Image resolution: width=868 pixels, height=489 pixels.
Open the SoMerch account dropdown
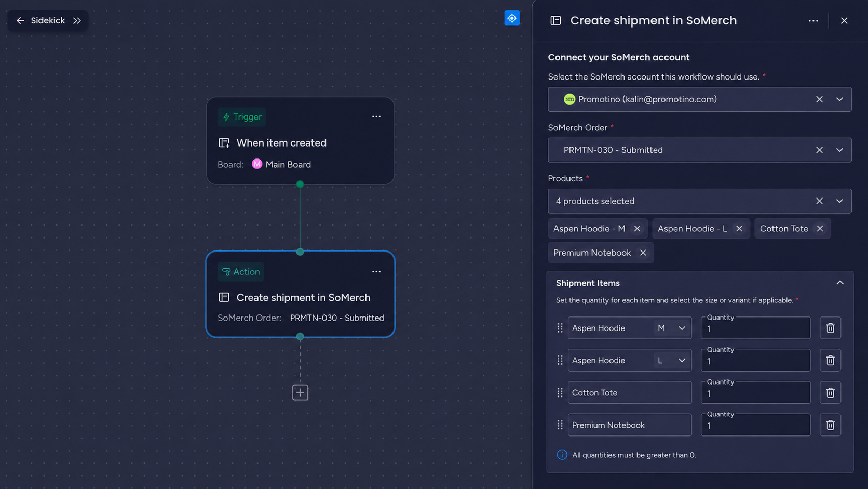(839, 99)
